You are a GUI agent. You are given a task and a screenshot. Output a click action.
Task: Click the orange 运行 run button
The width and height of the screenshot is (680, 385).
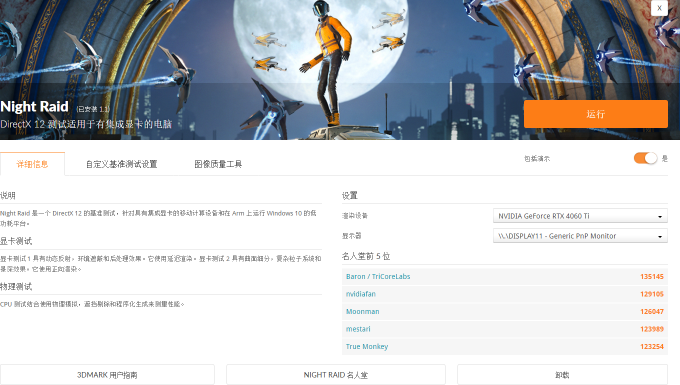point(595,114)
